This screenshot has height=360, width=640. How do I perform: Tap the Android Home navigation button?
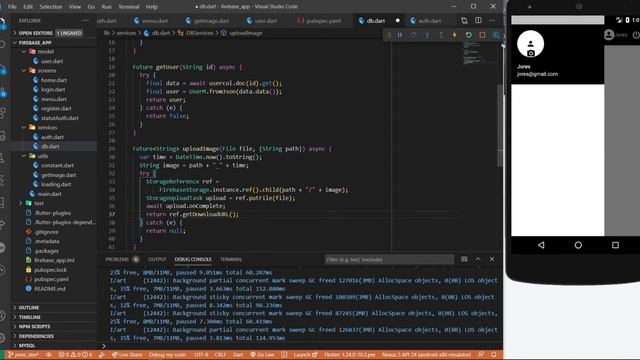(578, 245)
